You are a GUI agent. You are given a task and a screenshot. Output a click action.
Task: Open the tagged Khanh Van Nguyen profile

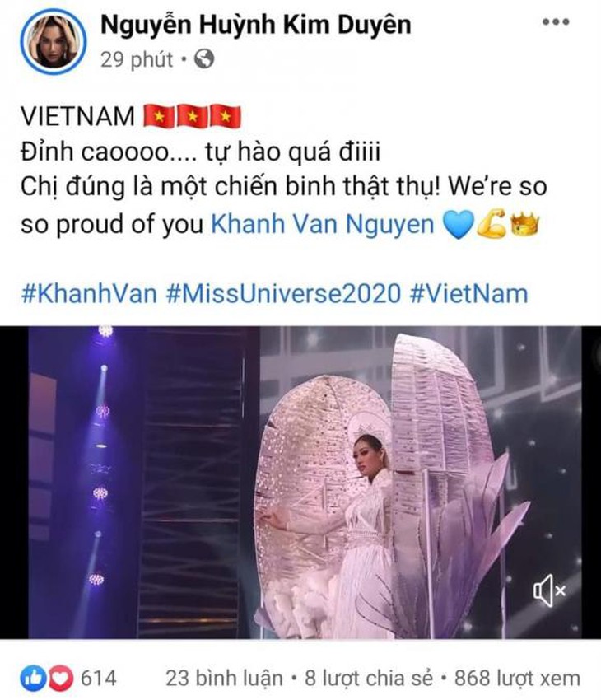click(322, 223)
